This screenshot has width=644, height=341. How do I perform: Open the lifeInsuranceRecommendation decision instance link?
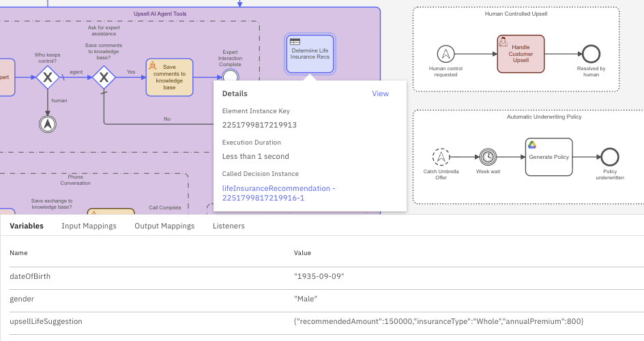point(278,193)
